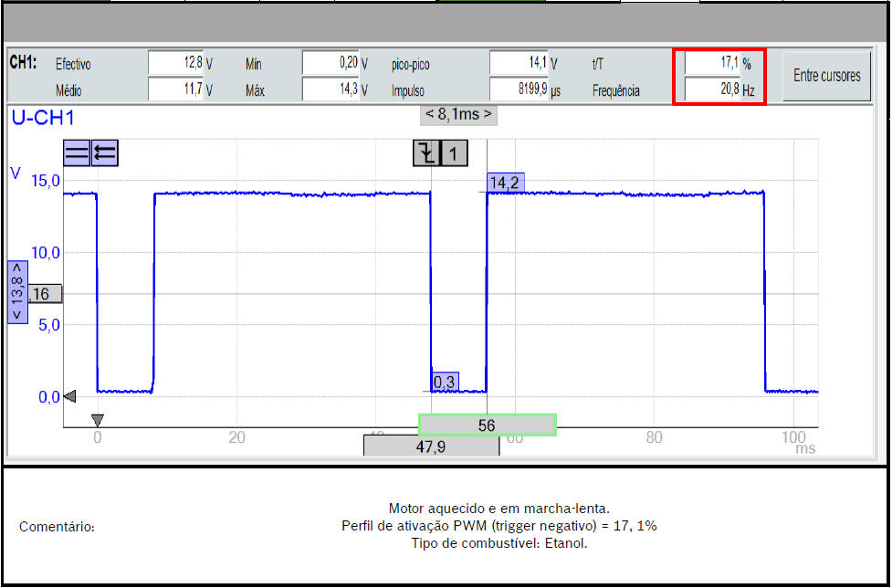
Task: Click the left-pointing arrows icon beside the lines icon
Action: point(105,153)
